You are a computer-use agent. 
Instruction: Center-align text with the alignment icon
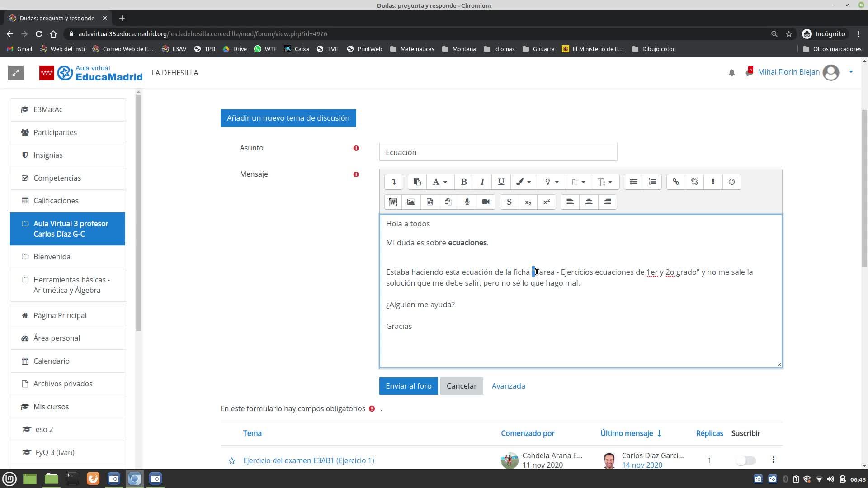point(589,202)
